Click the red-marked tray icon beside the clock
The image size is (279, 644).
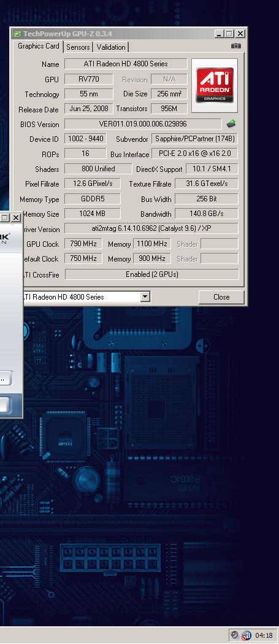coord(246,635)
